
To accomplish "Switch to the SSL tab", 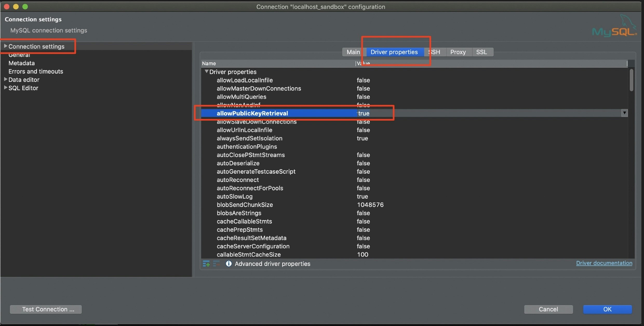I will pos(481,52).
